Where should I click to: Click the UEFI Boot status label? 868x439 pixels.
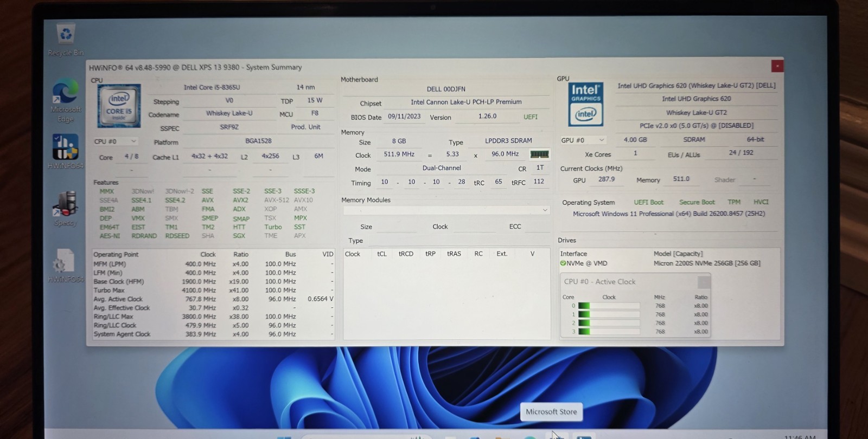click(648, 202)
